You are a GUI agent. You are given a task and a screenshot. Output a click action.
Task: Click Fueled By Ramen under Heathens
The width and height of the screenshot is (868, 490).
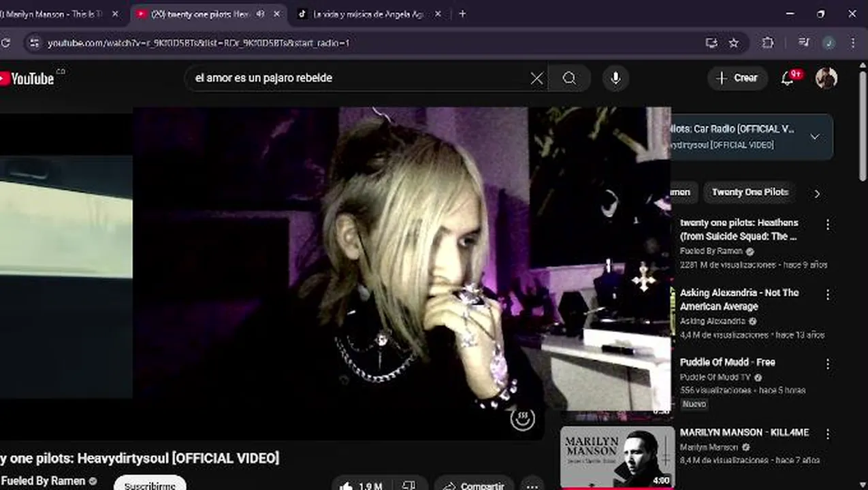pyautogui.click(x=711, y=251)
